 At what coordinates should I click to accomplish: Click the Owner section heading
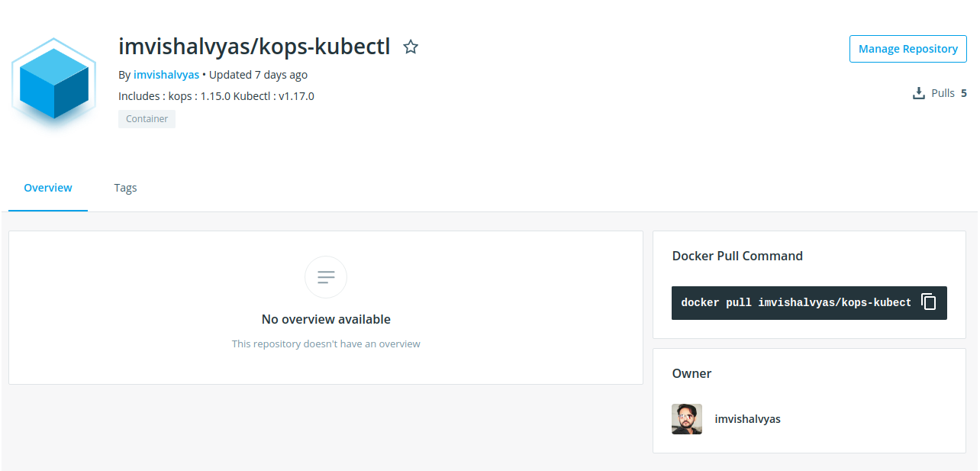pos(691,373)
